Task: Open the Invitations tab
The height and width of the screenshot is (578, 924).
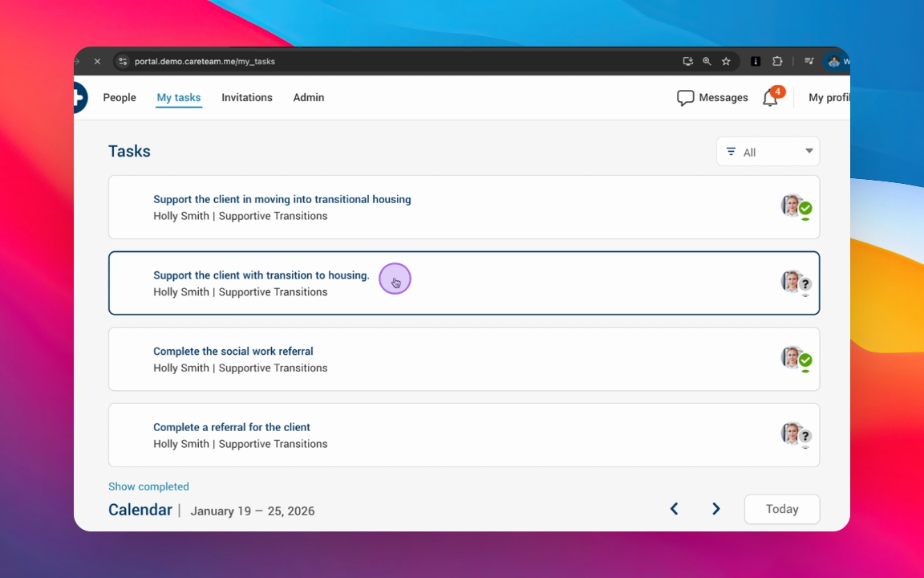Action: coord(247,98)
